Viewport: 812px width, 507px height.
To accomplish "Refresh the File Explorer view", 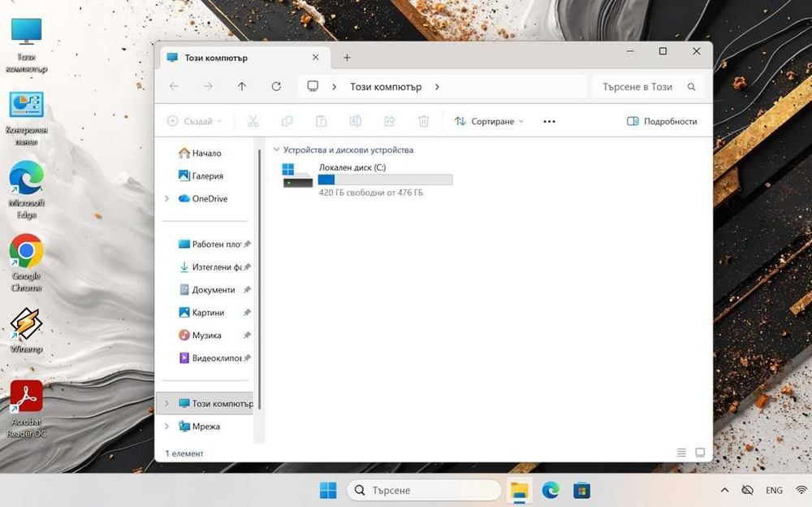I will point(276,87).
